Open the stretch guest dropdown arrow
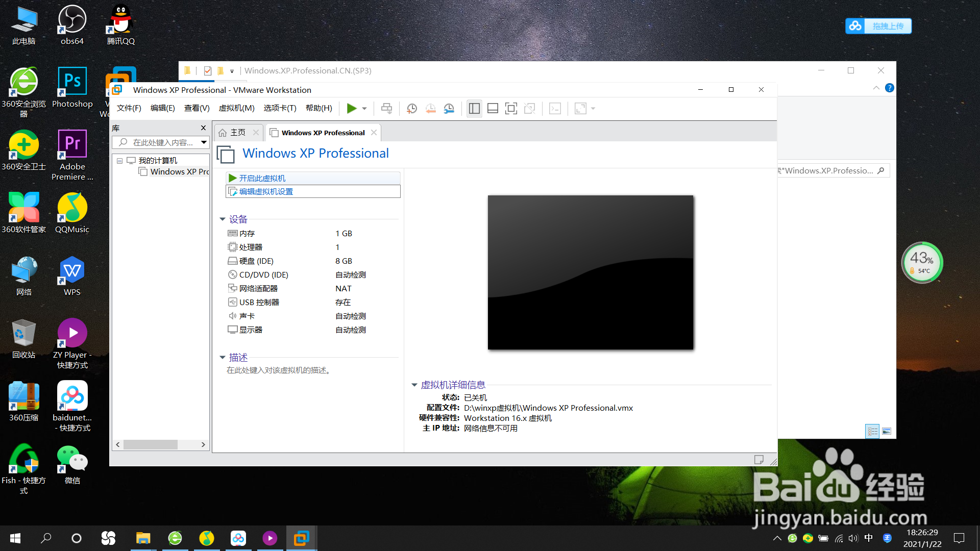 click(593, 109)
